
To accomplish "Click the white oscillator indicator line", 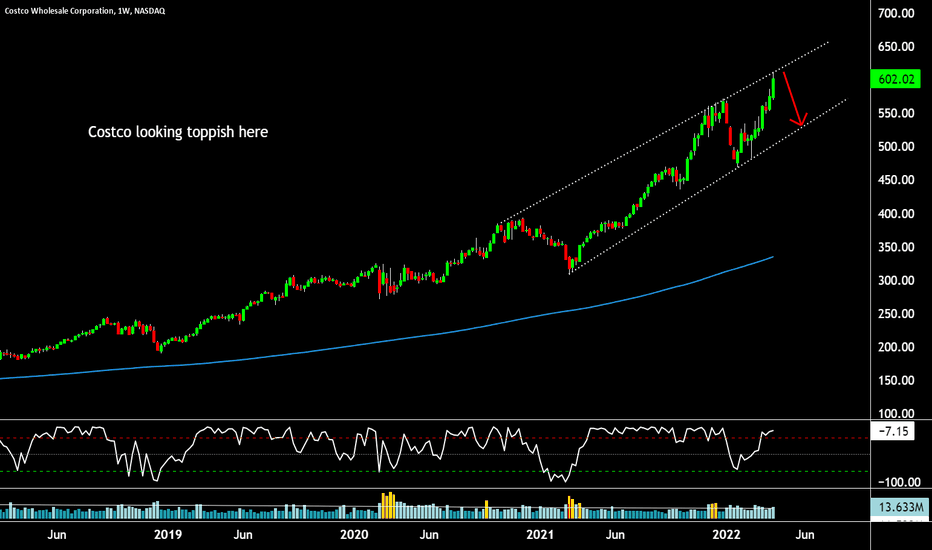I will click(x=386, y=452).
